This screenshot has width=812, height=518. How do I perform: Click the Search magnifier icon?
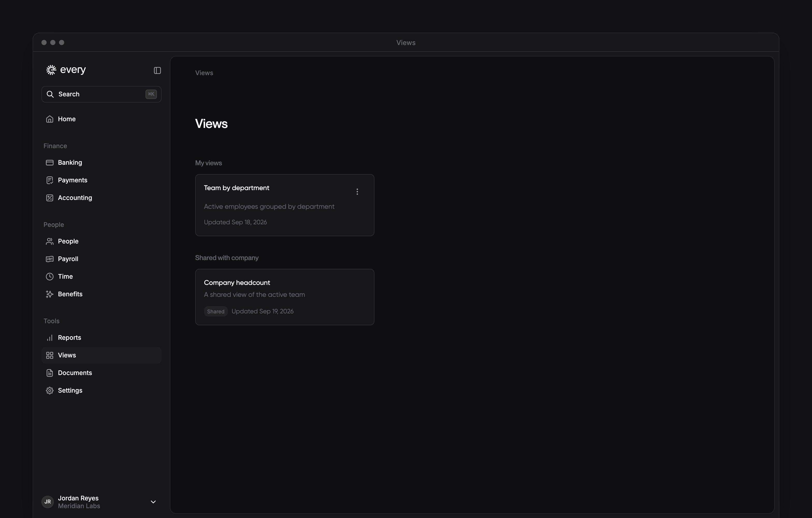click(x=50, y=94)
